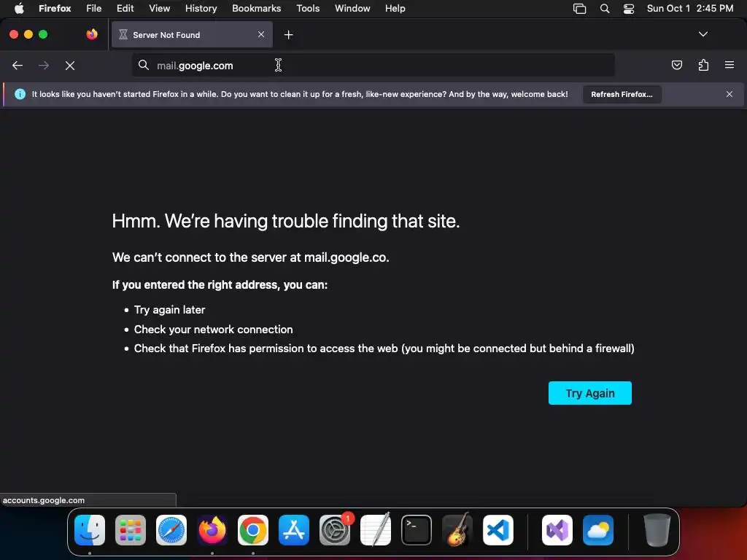
Task: Click text mentioning mail.google.co server
Action: point(251,257)
